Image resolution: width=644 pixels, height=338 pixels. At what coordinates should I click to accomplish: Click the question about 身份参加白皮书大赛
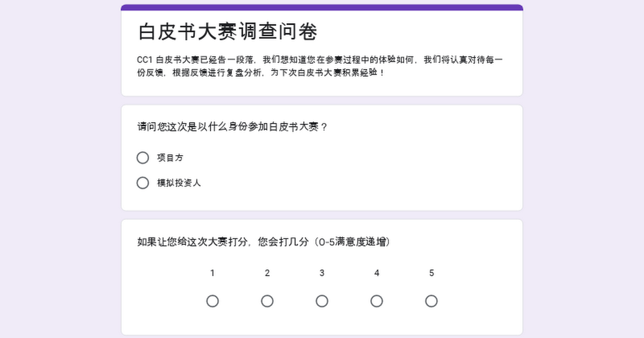(233, 127)
